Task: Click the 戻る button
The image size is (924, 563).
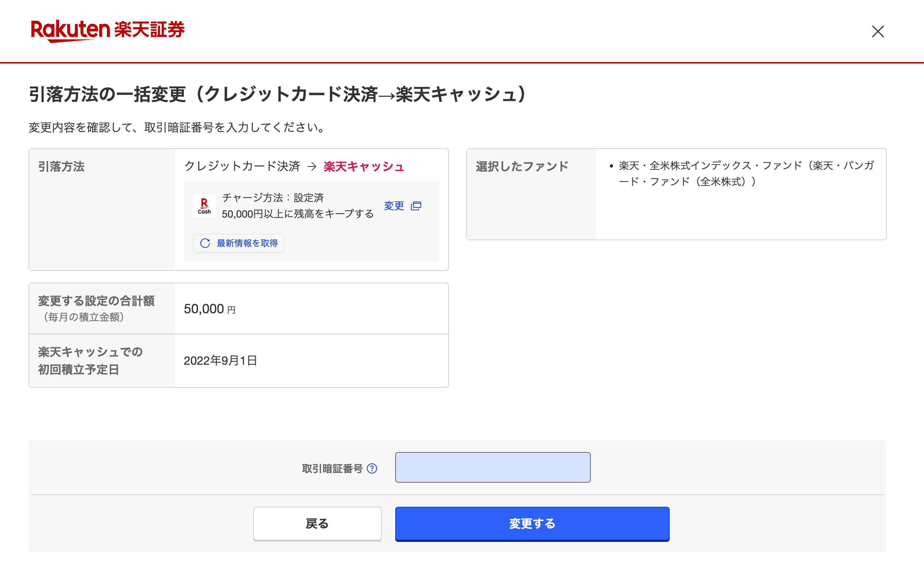Action: point(317,524)
